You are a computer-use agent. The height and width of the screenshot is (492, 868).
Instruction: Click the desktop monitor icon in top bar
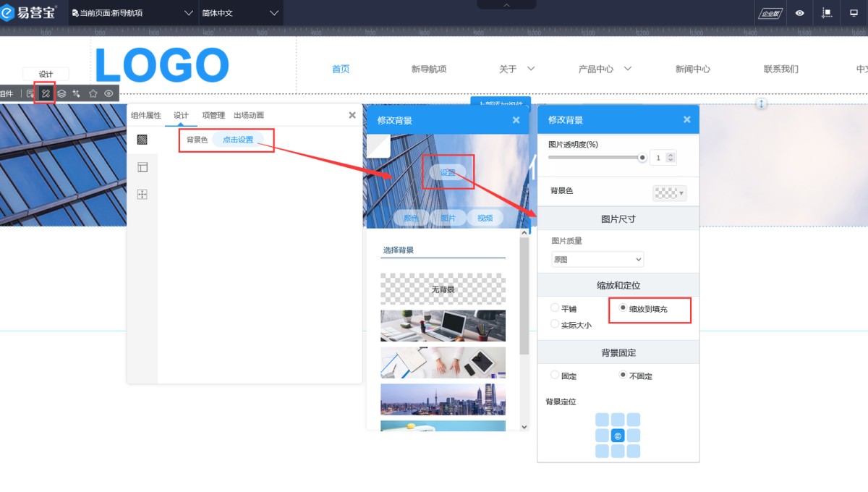click(854, 13)
